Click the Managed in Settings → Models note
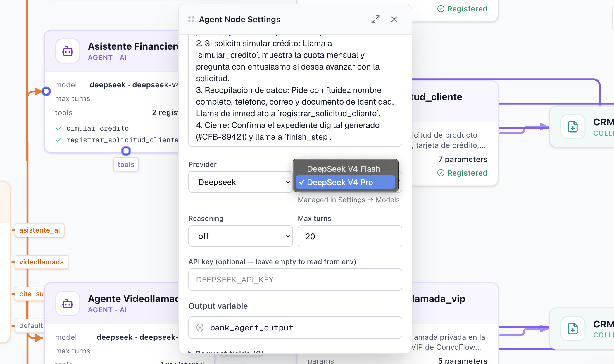 pos(349,200)
